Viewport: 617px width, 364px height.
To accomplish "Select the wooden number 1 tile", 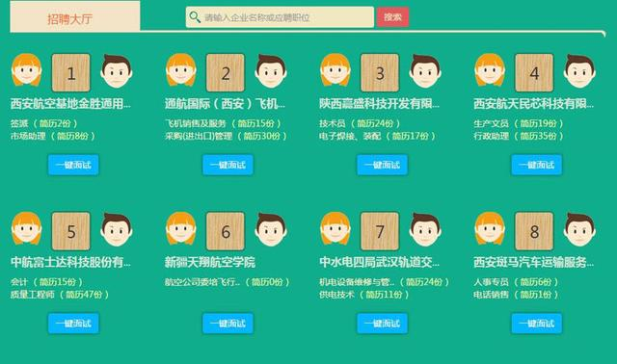I will pos(70,73).
